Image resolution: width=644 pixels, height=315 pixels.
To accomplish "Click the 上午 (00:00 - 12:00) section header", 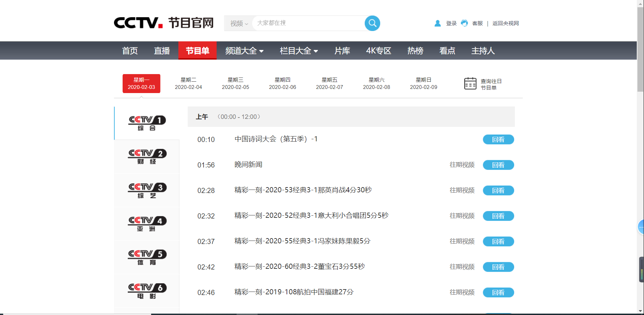I will point(351,116).
